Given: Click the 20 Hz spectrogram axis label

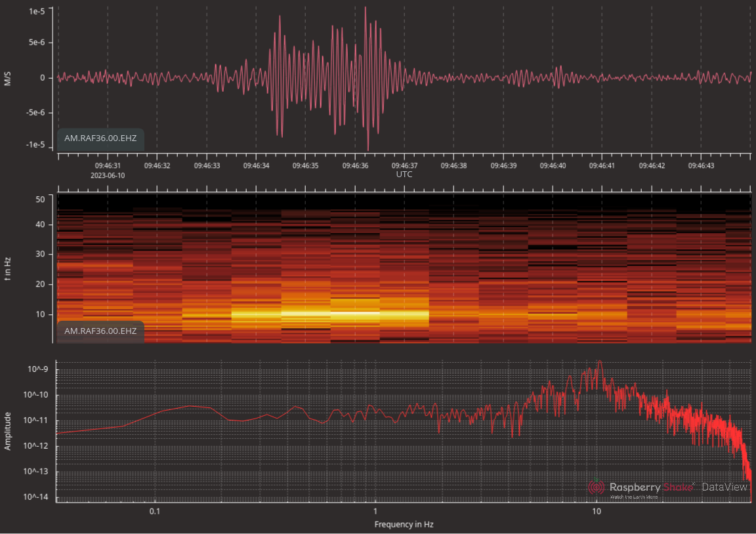Looking at the screenshot, I should [x=40, y=284].
